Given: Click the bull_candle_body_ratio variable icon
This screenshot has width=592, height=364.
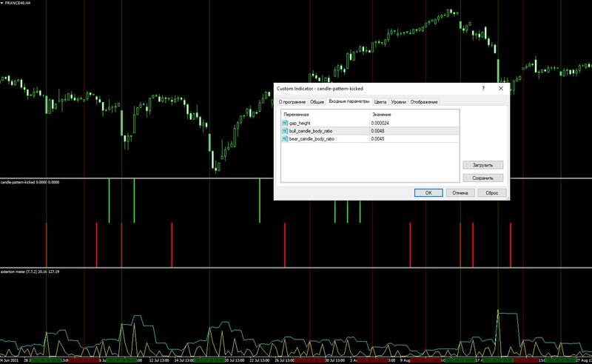Looking at the screenshot, I should 285,131.
